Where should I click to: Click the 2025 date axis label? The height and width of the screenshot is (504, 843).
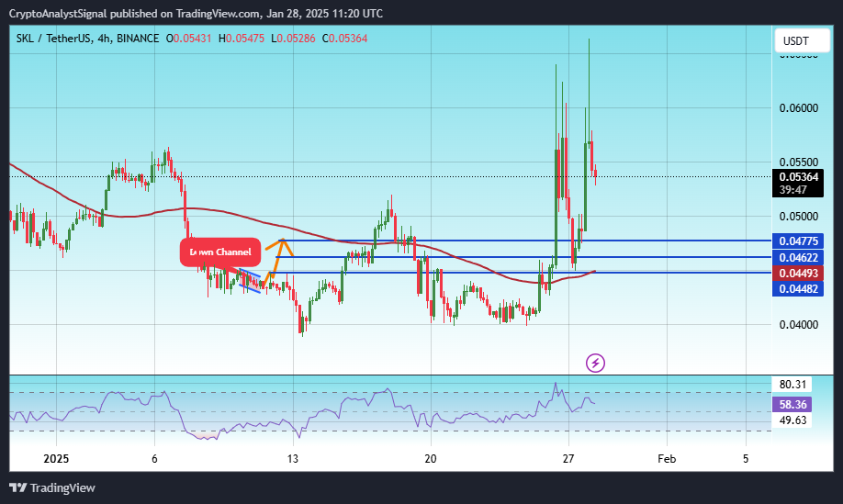tap(56, 459)
